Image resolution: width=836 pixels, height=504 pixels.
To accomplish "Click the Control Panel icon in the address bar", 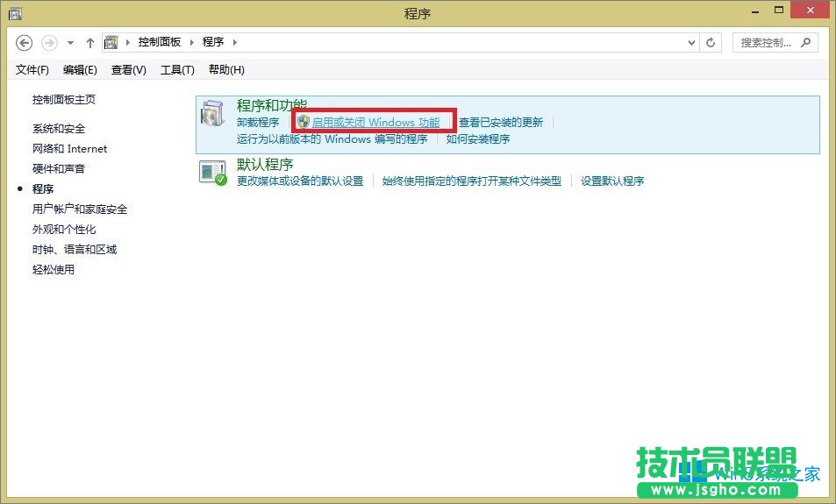I will click(111, 42).
